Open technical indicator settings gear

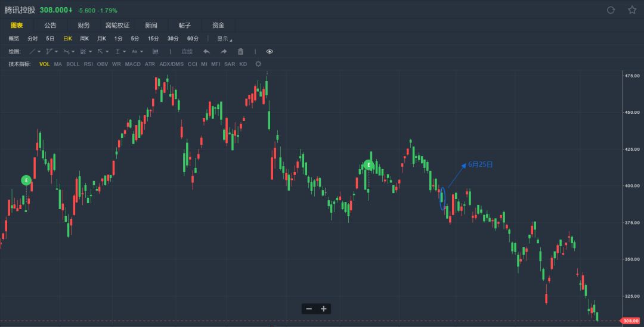(258, 64)
